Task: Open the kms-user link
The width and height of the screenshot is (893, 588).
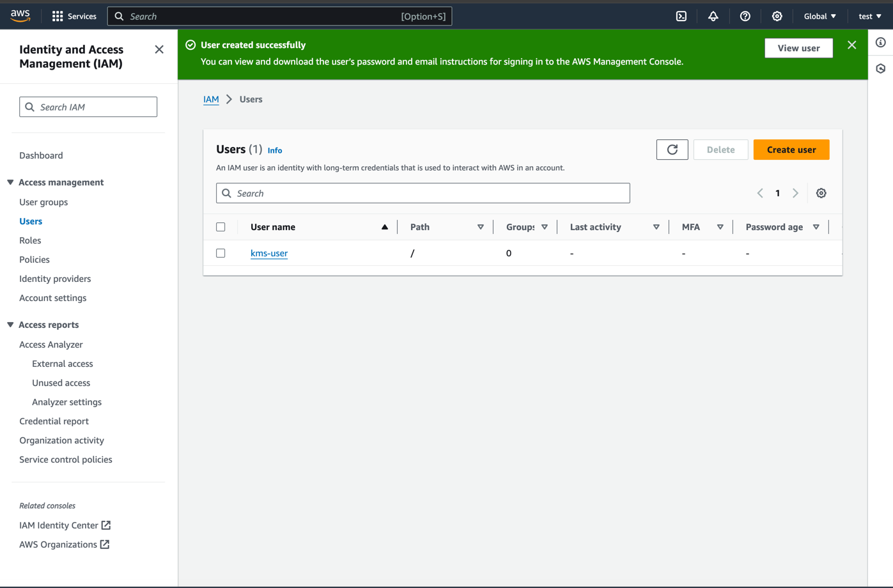Action: 269,253
